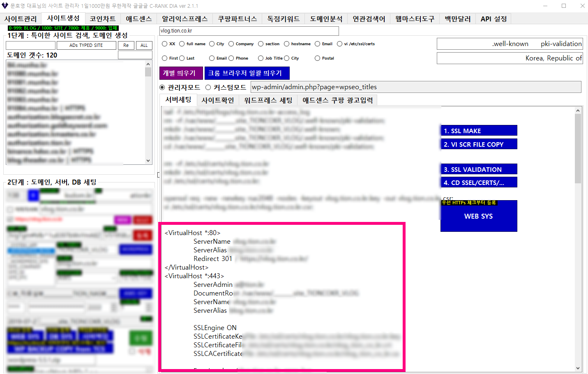
Task: Open the 연관검색어 tab
Action: pos(369,19)
